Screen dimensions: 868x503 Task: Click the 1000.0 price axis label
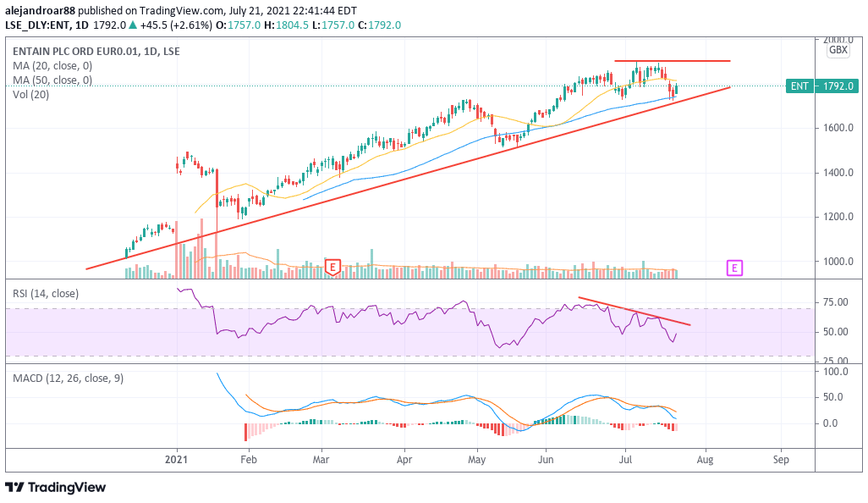(838, 261)
